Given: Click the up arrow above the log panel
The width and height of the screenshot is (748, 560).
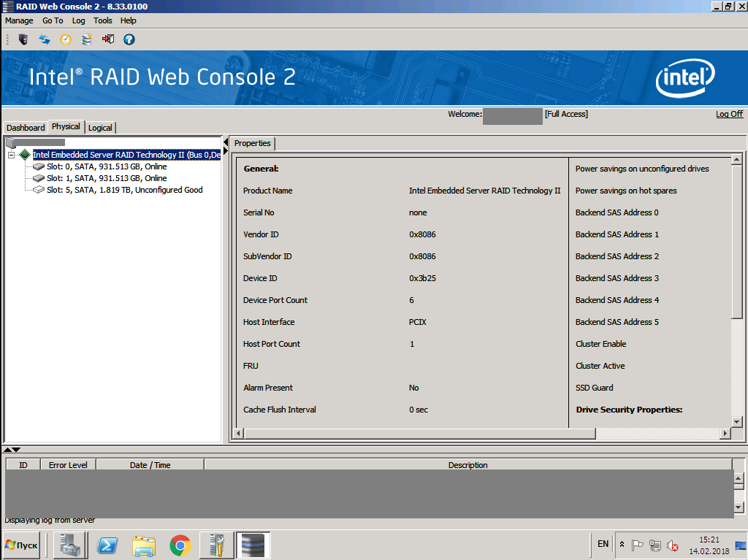Looking at the screenshot, I should (7, 450).
